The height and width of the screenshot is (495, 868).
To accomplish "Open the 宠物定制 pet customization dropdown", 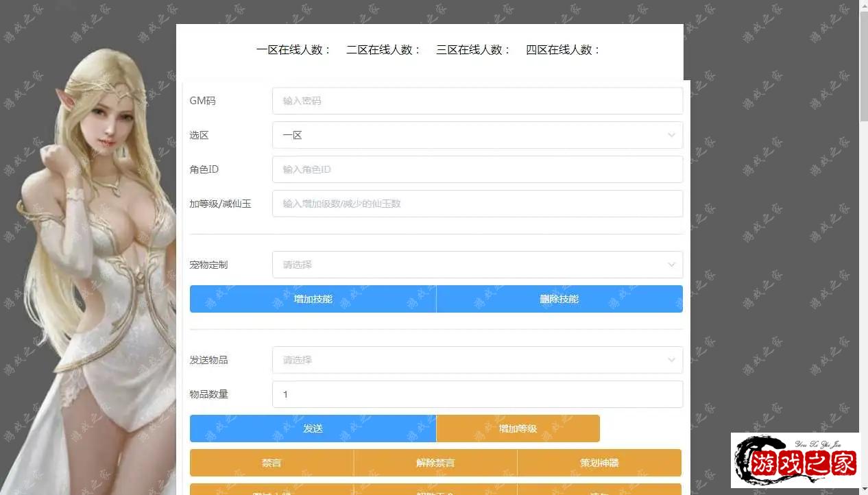I will coord(477,265).
